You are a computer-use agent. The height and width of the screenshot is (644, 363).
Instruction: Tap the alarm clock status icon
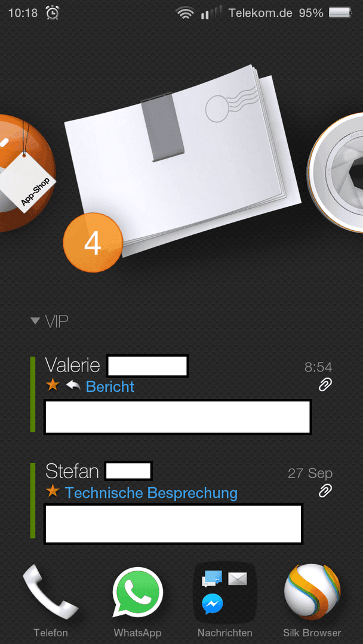tap(52, 13)
